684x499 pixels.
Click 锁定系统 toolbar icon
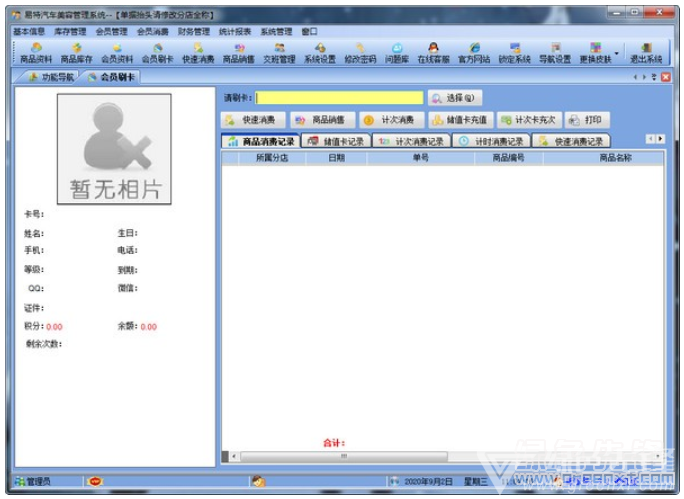coord(515,53)
